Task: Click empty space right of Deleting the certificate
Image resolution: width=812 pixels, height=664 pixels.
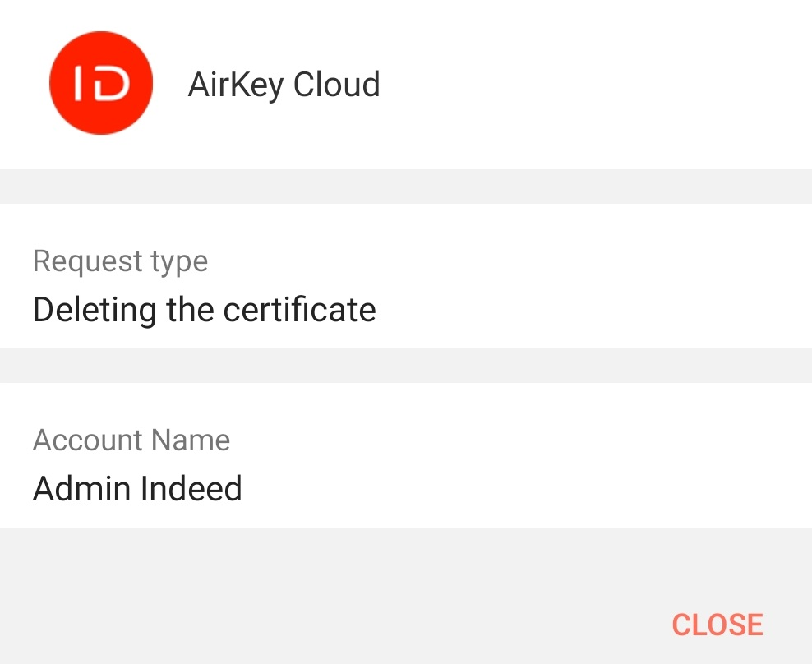Action: [x=592, y=310]
